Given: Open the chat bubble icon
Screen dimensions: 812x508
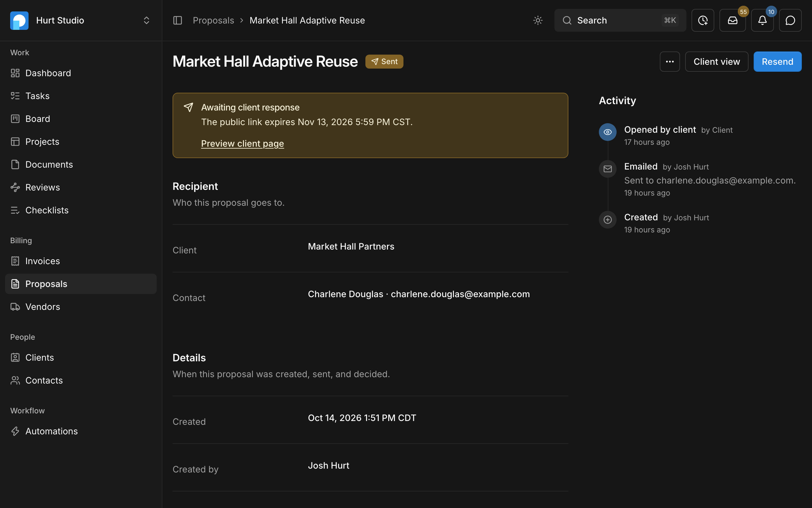Looking at the screenshot, I should tap(790, 21).
